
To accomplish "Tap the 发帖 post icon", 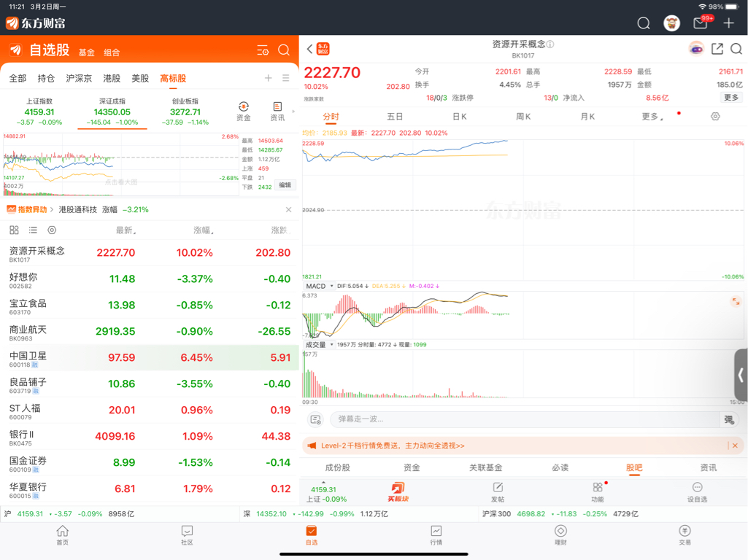I will 498,492.
